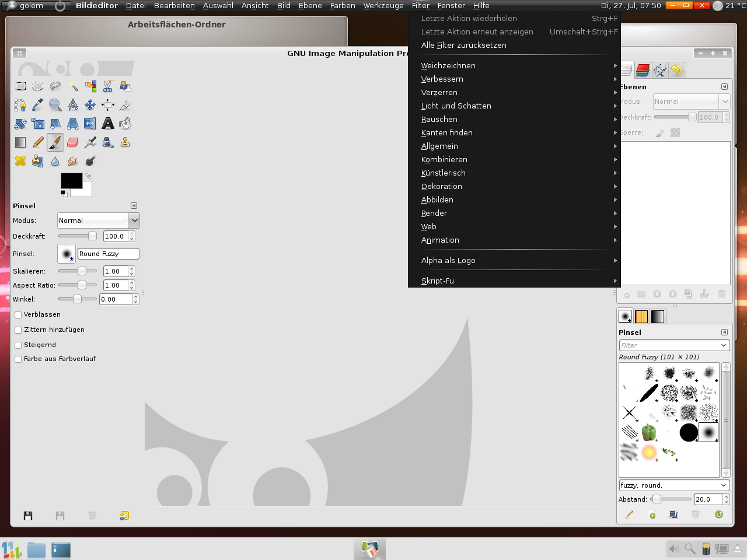Toggle Zittern hinzufügen option
This screenshot has height=560, width=747.
[18, 330]
